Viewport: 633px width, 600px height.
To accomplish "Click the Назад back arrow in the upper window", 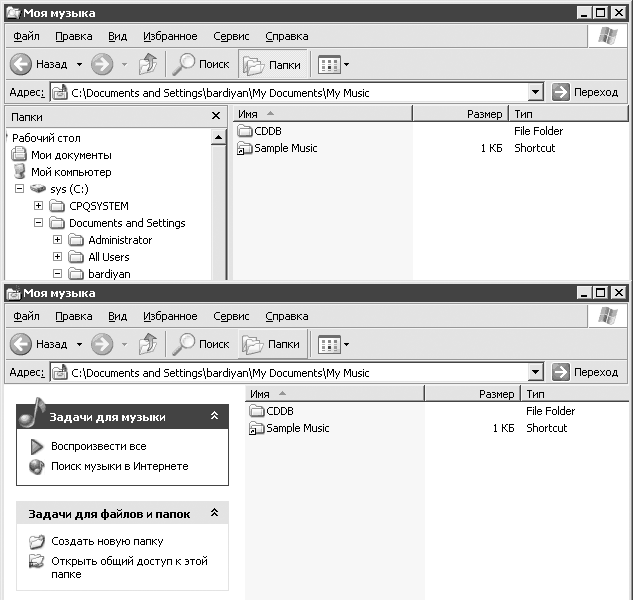I will [x=22, y=64].
